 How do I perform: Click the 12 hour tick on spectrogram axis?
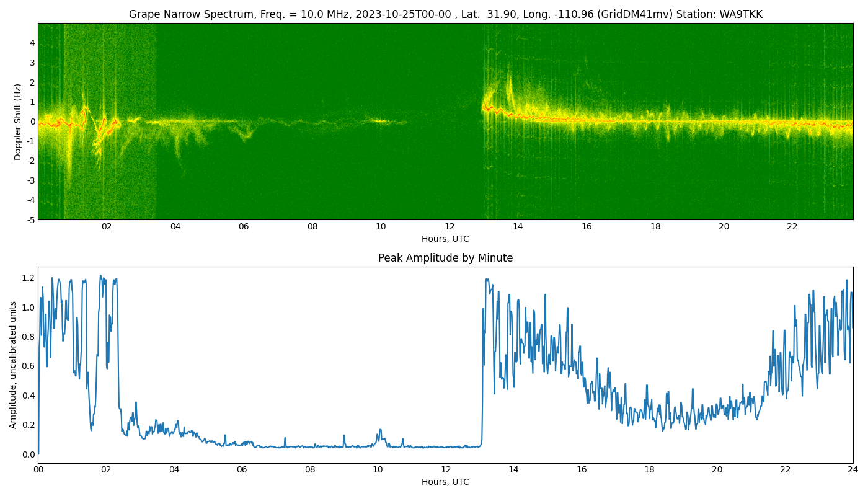(x=449, y=227)
